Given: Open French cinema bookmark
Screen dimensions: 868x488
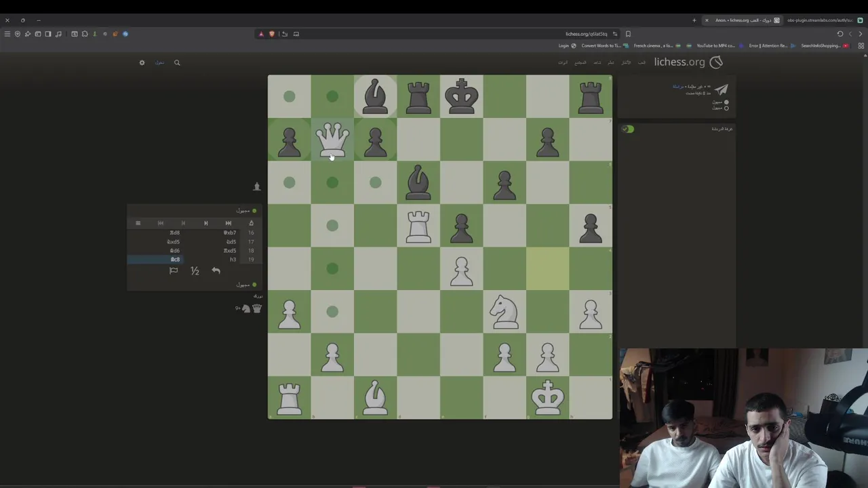Looking at the screenshot, I should point(658,45).
